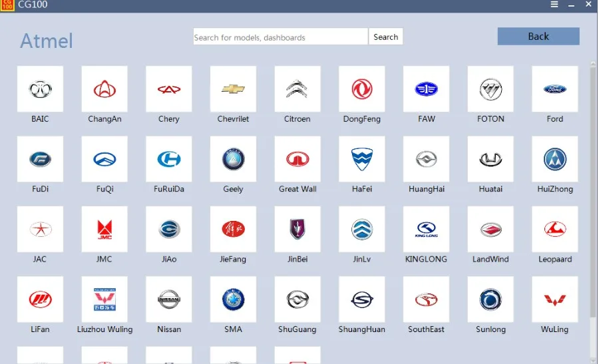Select the SMA brand icon
Viewport: 599px width, 364px height.
233,299
